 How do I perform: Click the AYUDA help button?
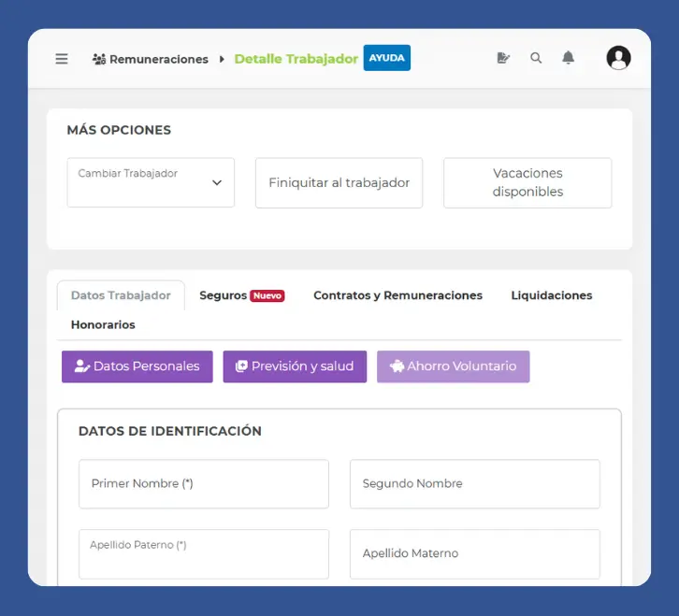(386, 58)
